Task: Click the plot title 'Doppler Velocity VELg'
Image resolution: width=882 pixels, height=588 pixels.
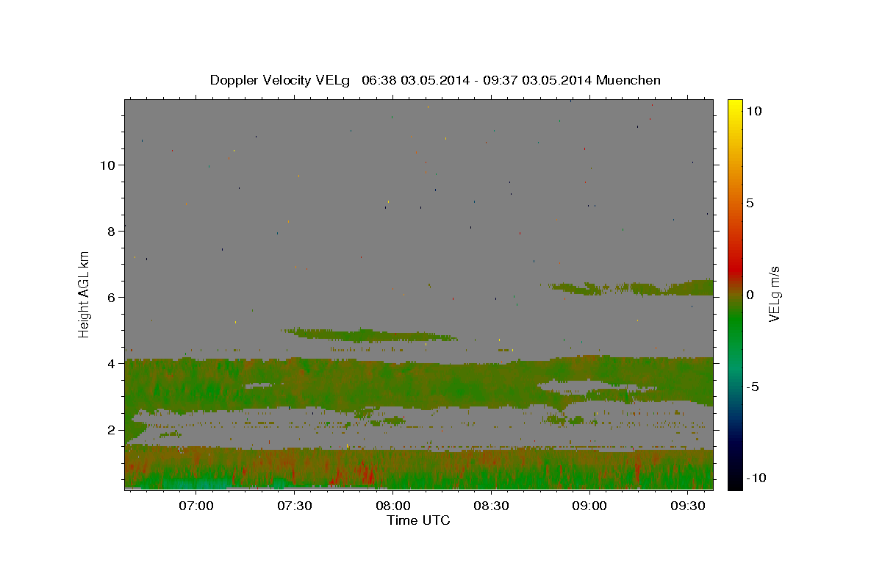Action: pos(282,80)
